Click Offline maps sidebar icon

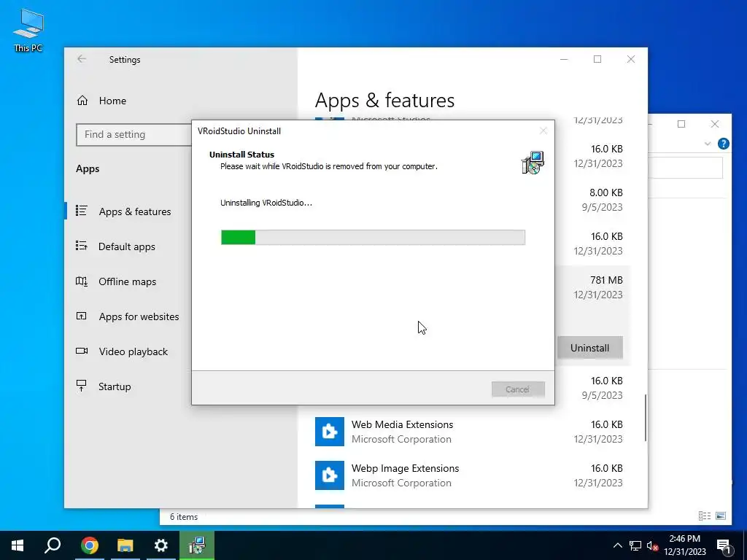pos(82,281)
